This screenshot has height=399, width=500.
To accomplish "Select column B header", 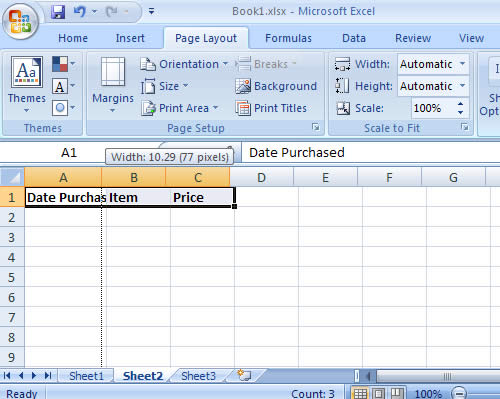I will point(134,177).
